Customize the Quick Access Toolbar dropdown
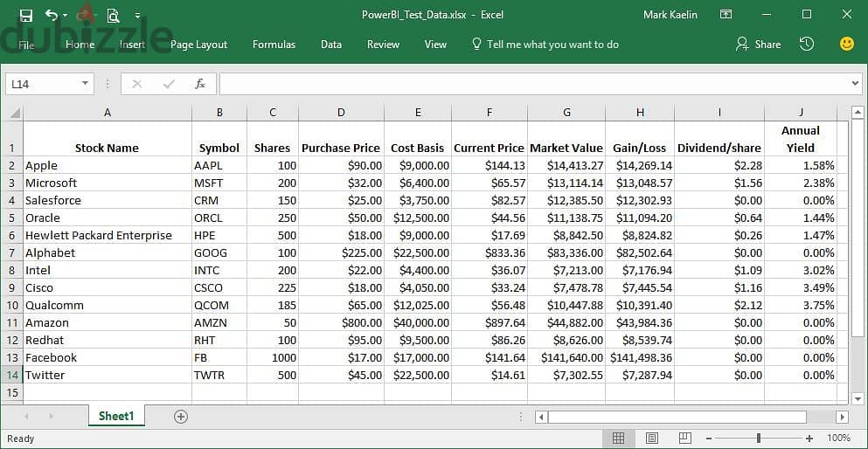868x449 pixels. pos(138,16)
